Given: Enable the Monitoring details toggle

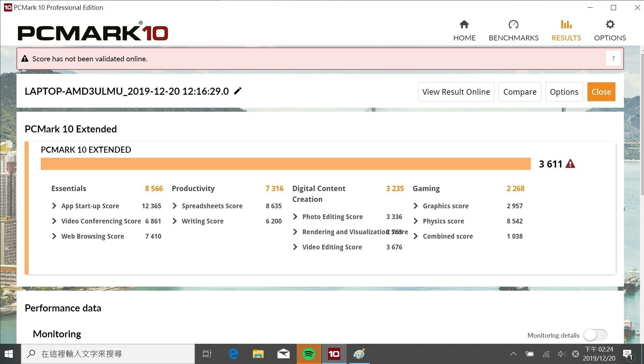Looking at the screenshot, I should 595,335.
